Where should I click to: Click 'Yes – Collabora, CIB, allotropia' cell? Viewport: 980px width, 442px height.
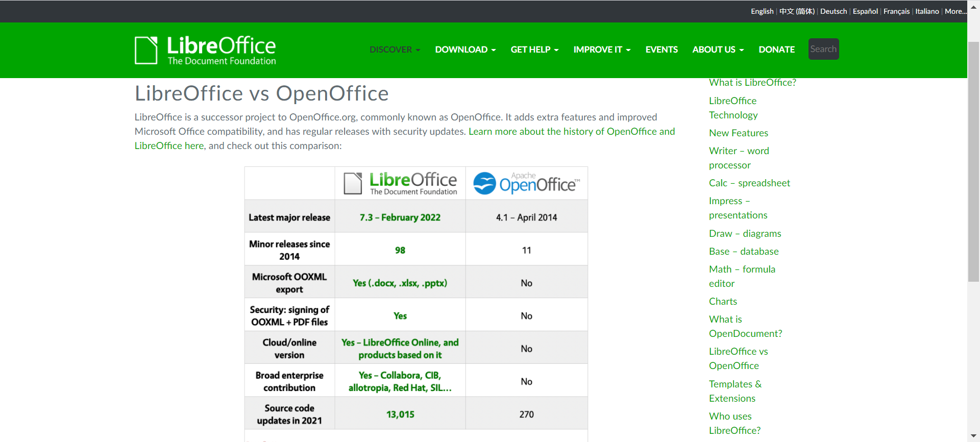[x=400, y=381]
